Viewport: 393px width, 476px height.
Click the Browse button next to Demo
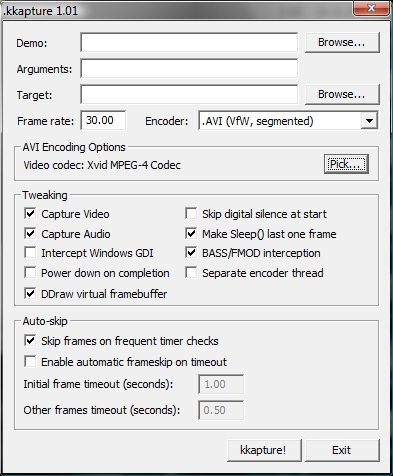click(342, 42)
